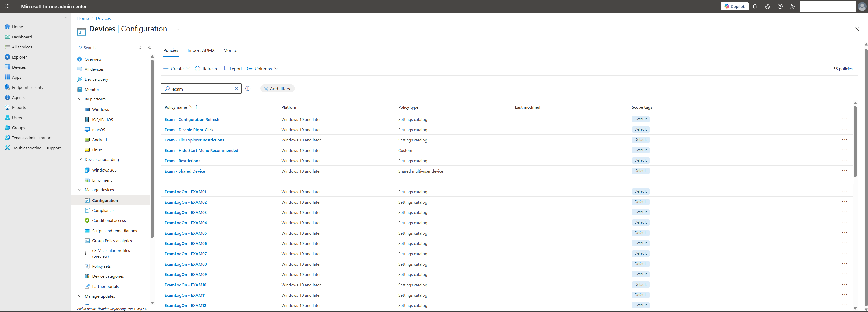Viewport: 868px width, 312px height.
Task: Open the help question mark icon
Action: click(x=780, y=6)
